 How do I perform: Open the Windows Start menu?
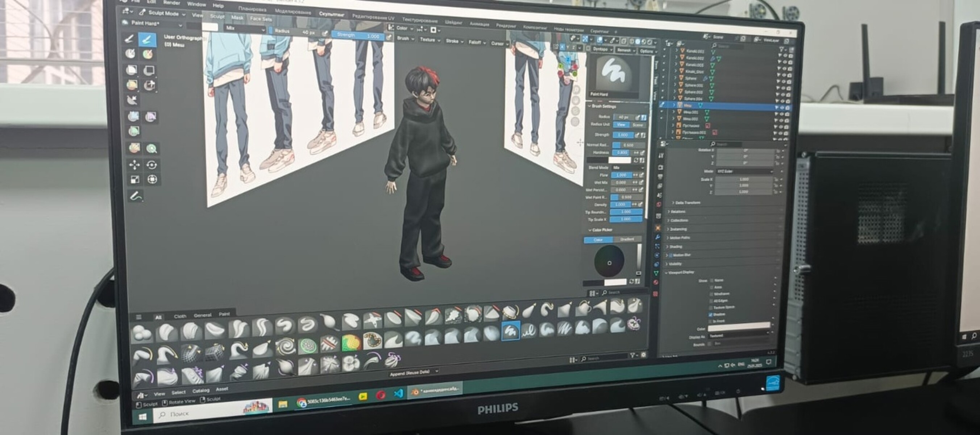click(x=143, y=417)
